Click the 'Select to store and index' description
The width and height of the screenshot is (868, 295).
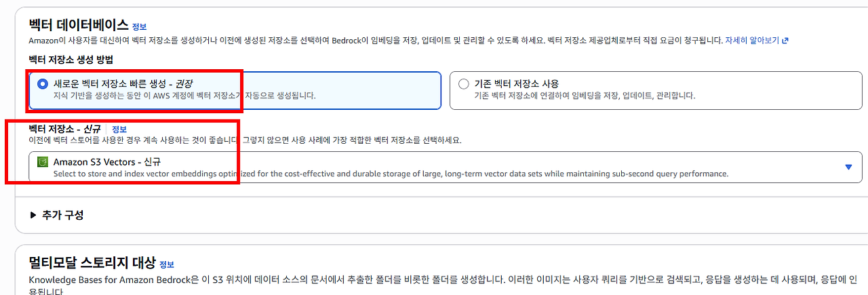(x=391, y=174)
